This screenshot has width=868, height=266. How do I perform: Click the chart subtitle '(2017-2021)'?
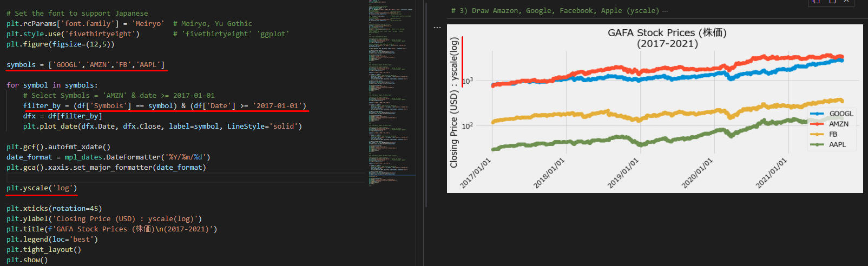tap(667, 44)
